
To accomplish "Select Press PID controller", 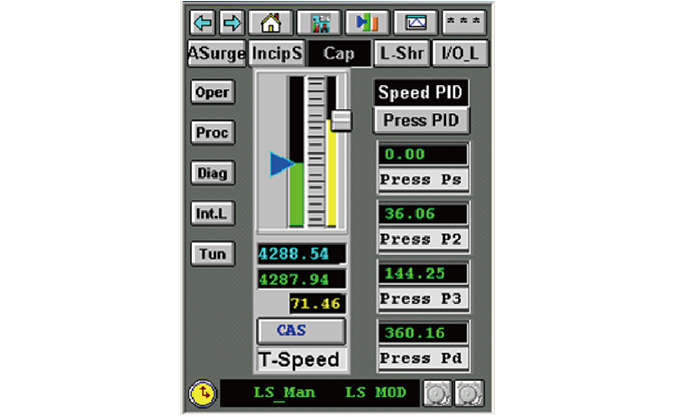I will pos(422,120).
